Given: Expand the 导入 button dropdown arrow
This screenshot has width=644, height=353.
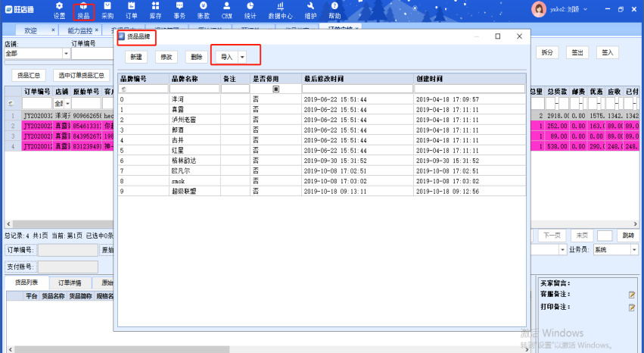Looking at the screenshot, I should click(x=242, y=57).
